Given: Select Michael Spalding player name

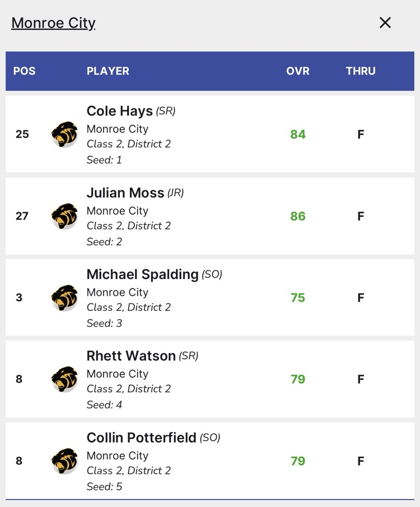Looking at the screenshot, I should [142, 275].
